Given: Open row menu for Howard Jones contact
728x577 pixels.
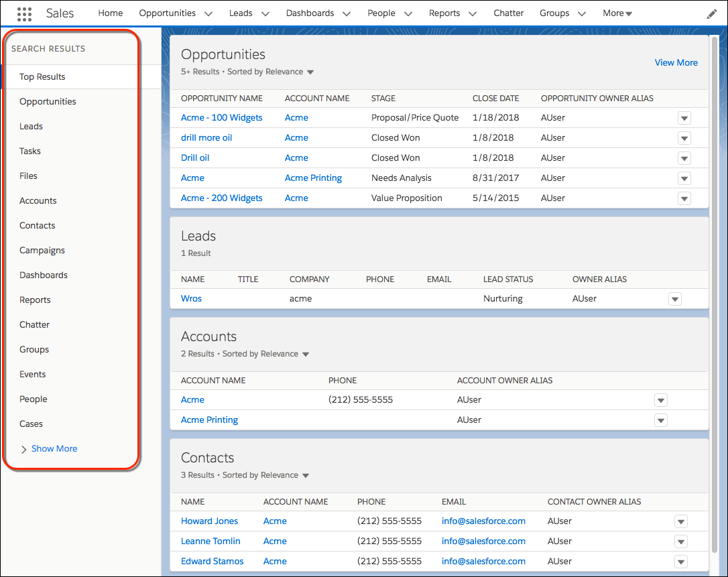Looking at the screenshot, I should coord(680,522).
